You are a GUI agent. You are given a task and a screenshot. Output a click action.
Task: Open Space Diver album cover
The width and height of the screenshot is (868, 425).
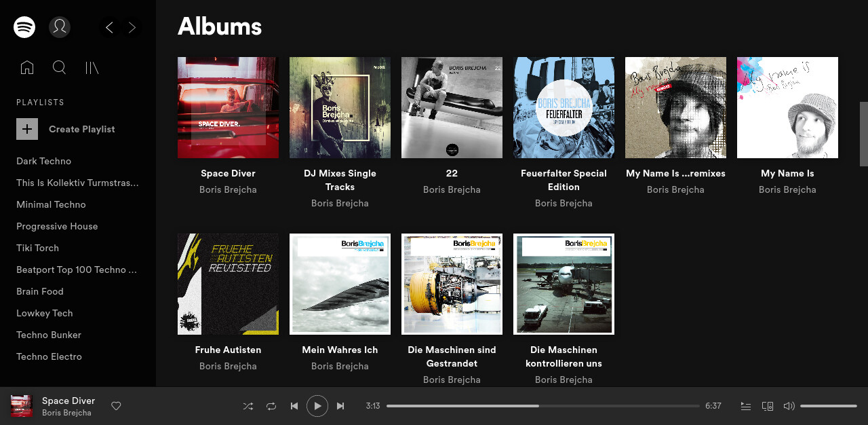point(228,107)
